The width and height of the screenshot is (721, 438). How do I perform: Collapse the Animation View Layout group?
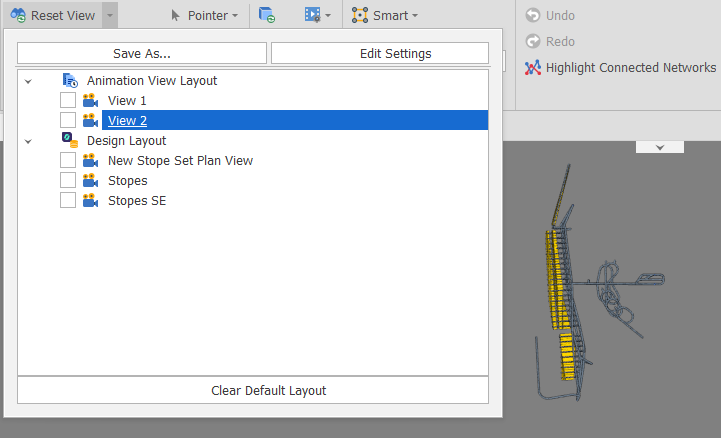28,81
